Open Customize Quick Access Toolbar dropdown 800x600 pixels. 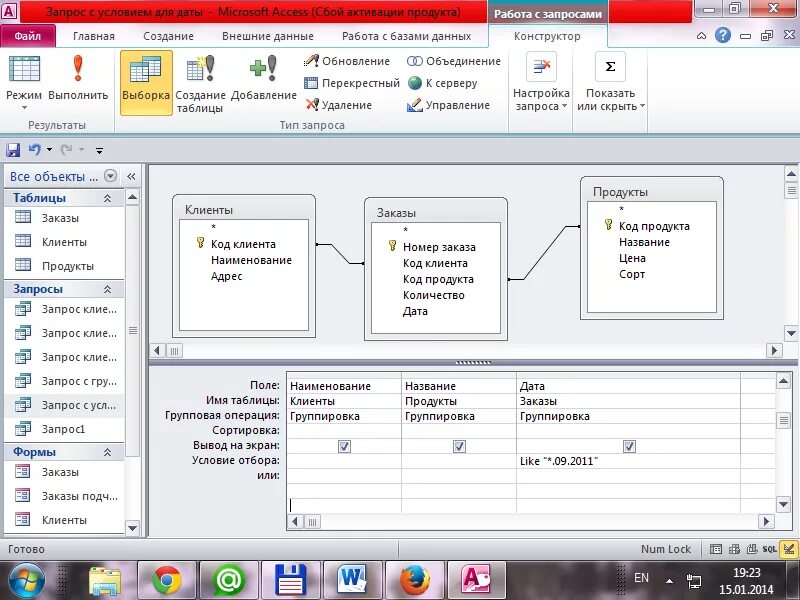coord(99,150)
